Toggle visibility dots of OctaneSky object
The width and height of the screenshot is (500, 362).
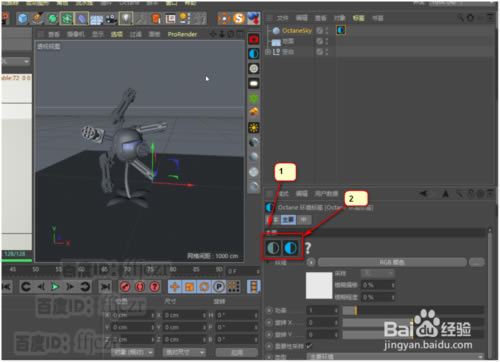pos(326,31)
